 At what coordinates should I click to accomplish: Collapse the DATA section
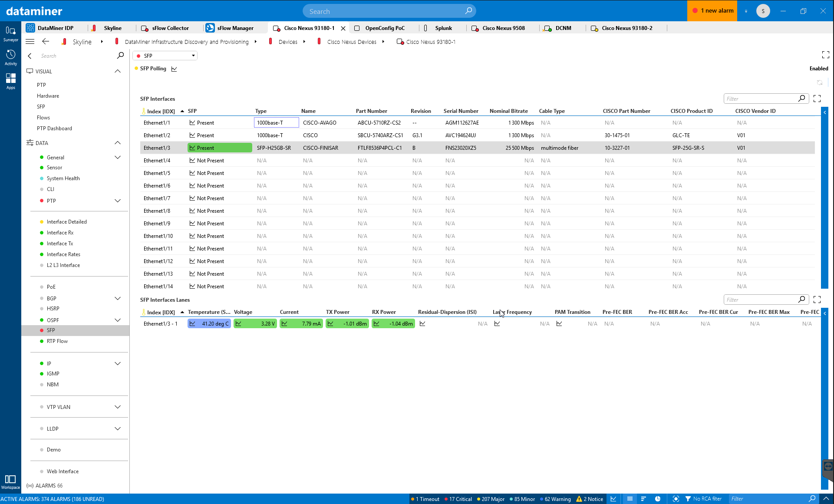click(118, 143)
